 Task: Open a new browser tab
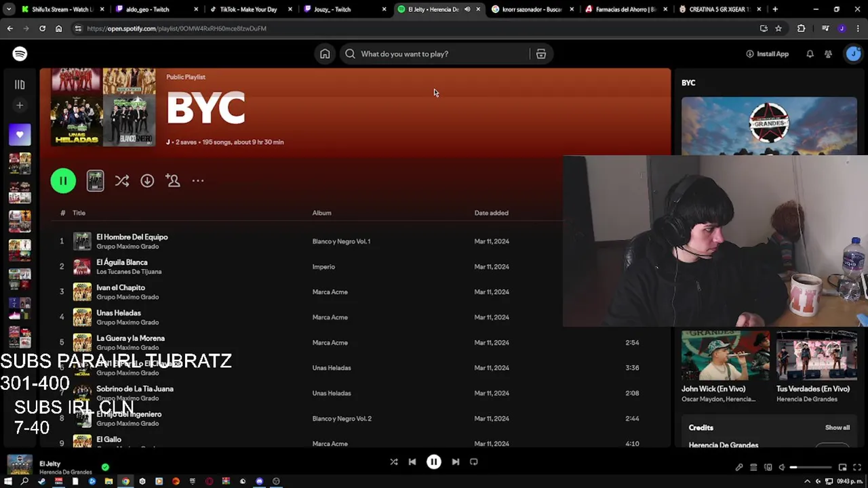click(775, 9)
